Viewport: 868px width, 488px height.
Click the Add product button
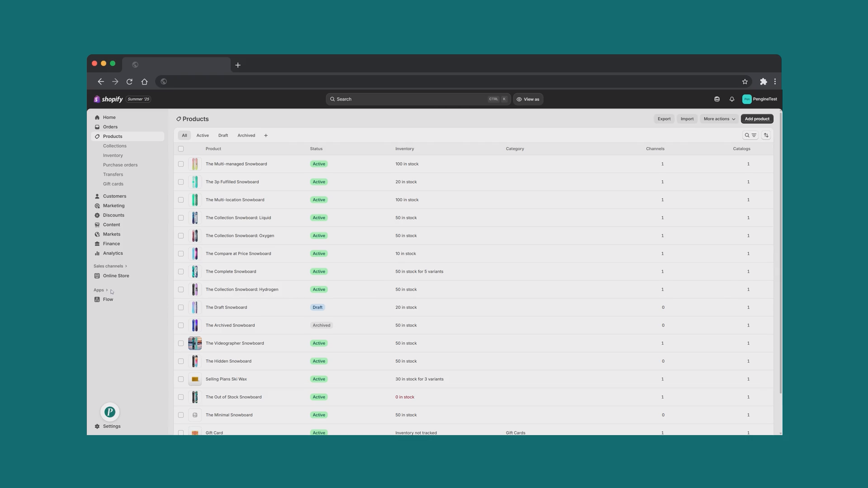pyautogui.click(x=757, y=119)
